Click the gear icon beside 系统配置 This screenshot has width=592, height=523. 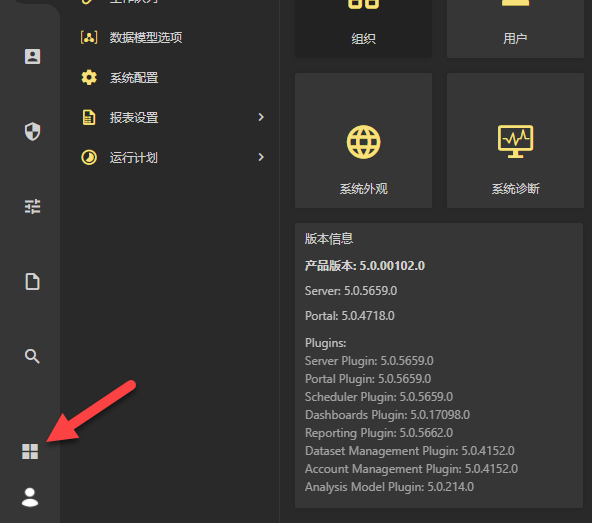89,77
